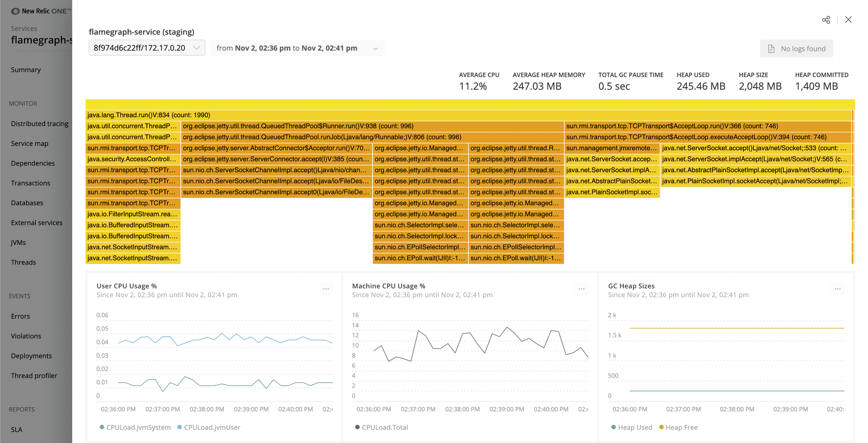The height and width of the screenshot is (443, 868).
Task: Open JVM instance dropdown 8f974d6c22ff/172.17.0.20
Action: 147,48
